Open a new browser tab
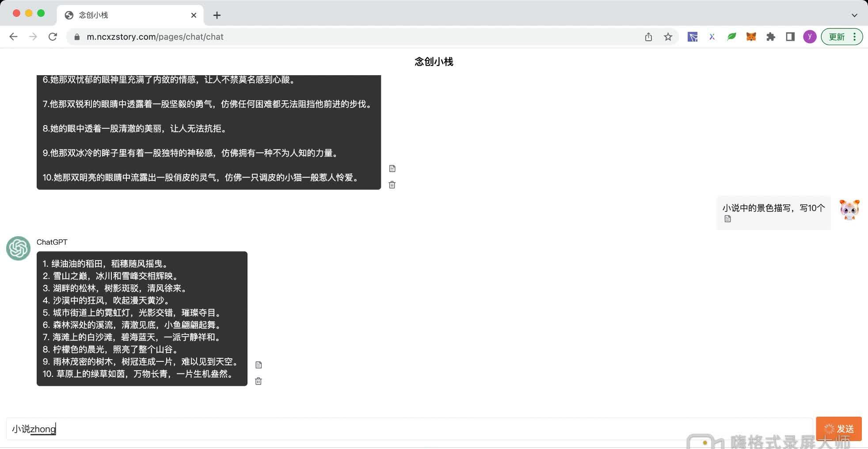The image size is (868, 449). coord(217,15)
